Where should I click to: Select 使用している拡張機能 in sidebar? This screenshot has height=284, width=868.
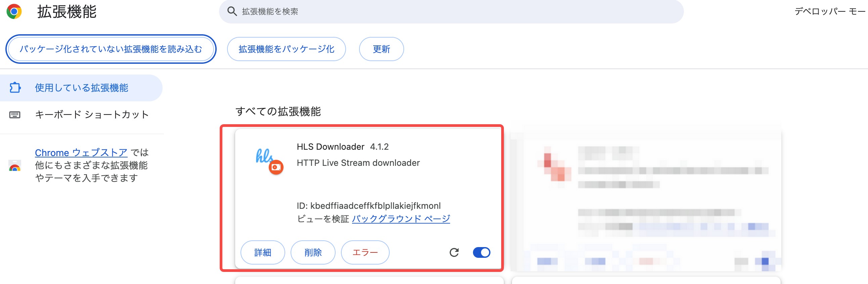pyautogui.click(x=81, y=88)
